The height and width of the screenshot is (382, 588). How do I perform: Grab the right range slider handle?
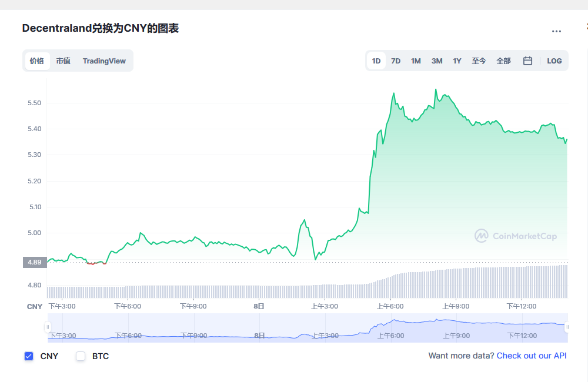tap(567, 327)
